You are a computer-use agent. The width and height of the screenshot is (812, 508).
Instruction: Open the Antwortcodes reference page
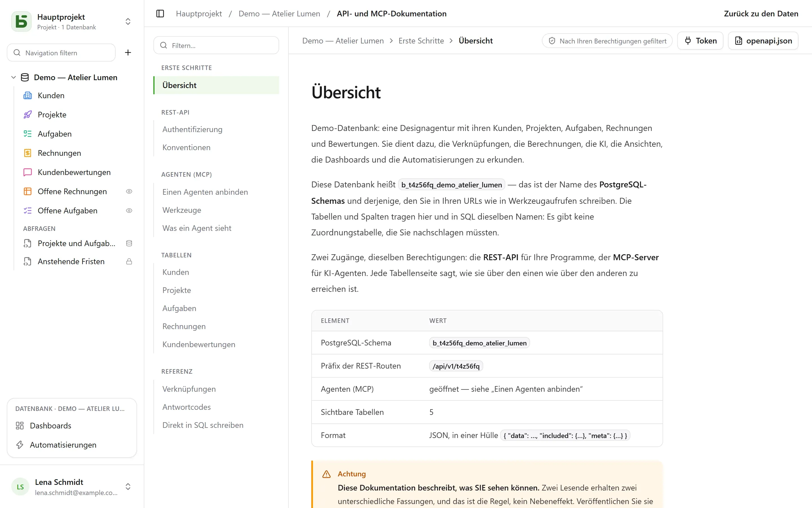point(187,407)
